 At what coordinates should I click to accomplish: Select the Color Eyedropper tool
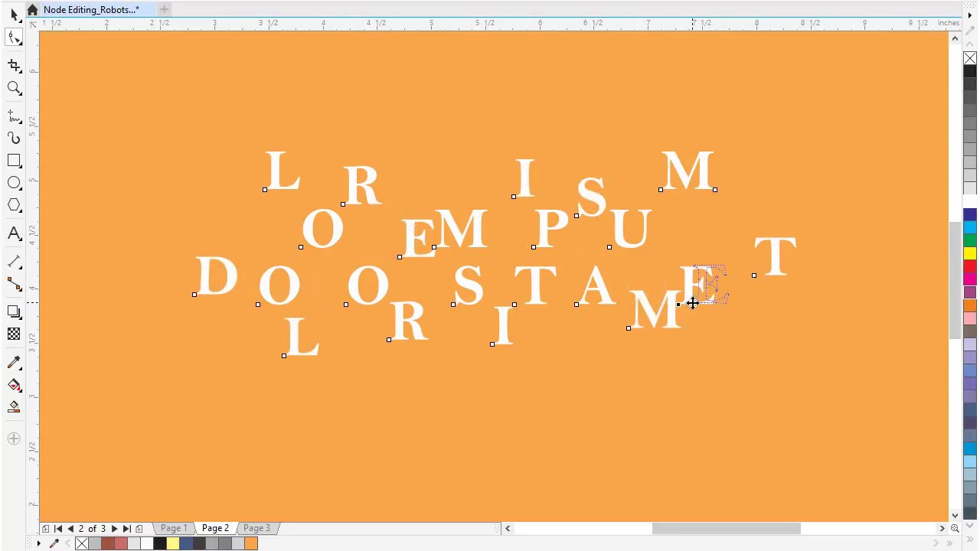click(14, 362)
